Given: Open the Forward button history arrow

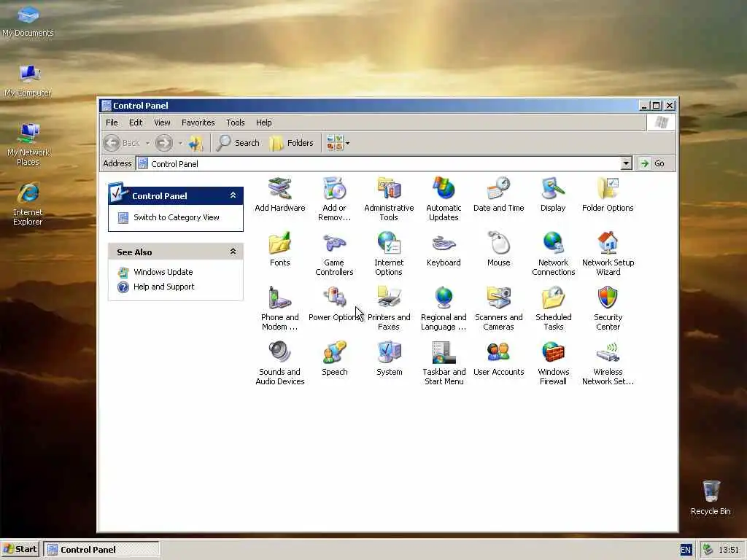Looking at the screenshot, I should (x=180, y=143).
